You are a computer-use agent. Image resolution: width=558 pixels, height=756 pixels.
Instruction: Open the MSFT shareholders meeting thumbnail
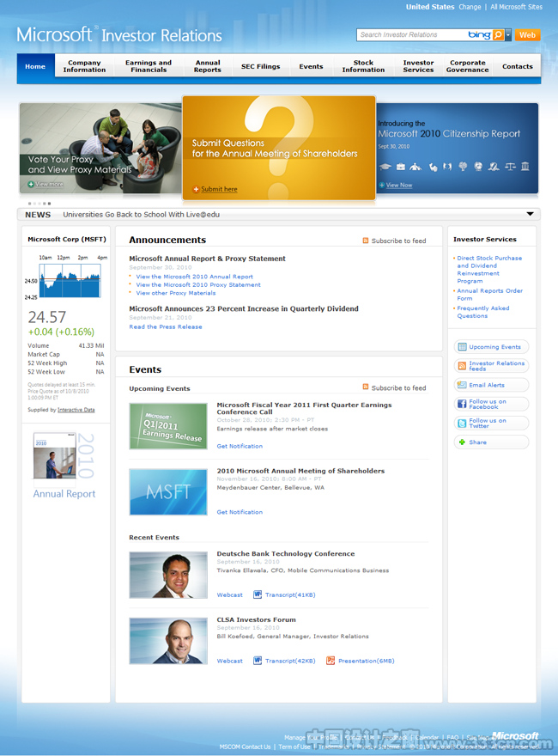tap(168, 492)
